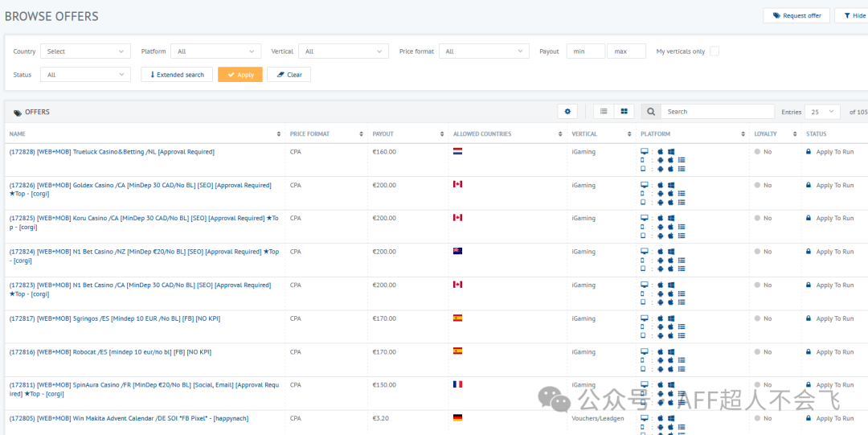
Task: Click sort arrows on Payout column
Action: 442,134
